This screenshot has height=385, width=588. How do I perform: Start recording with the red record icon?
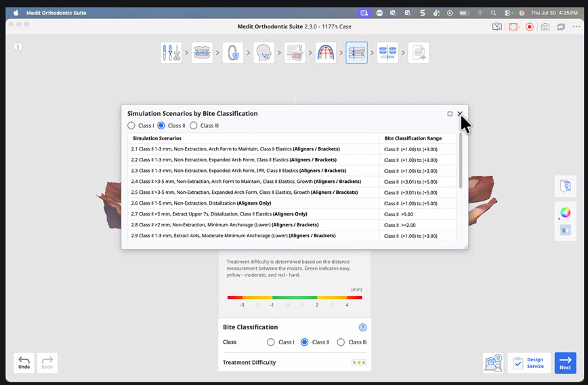click(530, 26)
